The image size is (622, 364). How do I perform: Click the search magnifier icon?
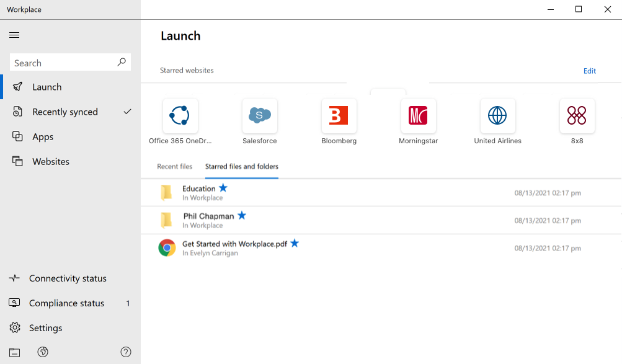(x=122, y=63)
